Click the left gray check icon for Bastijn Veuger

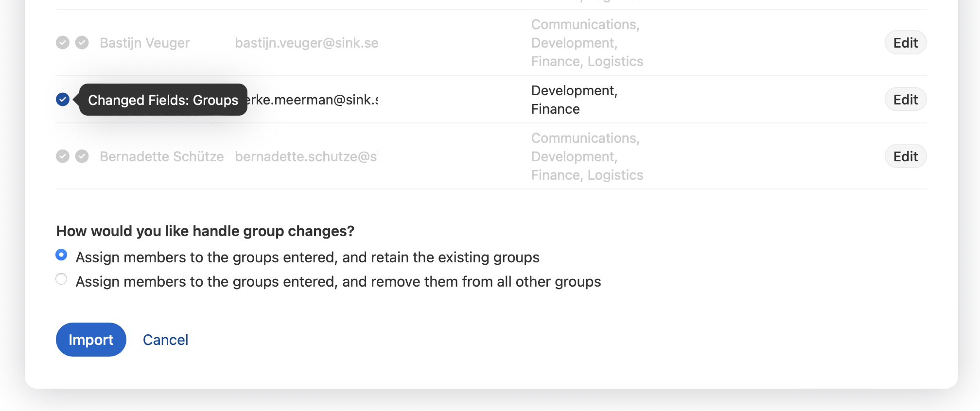coord(63,43)
